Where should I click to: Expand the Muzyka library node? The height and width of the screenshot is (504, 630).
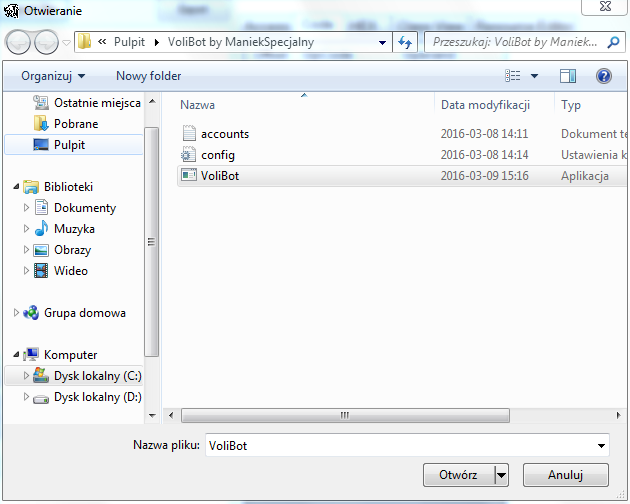click(26, 229)
